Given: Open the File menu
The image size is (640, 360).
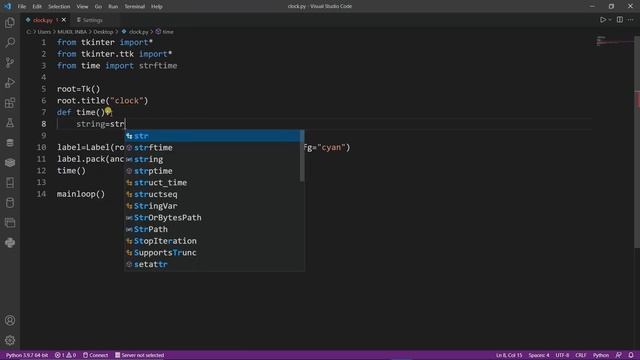Looking at the screenshot, I should tap(22, 6).
